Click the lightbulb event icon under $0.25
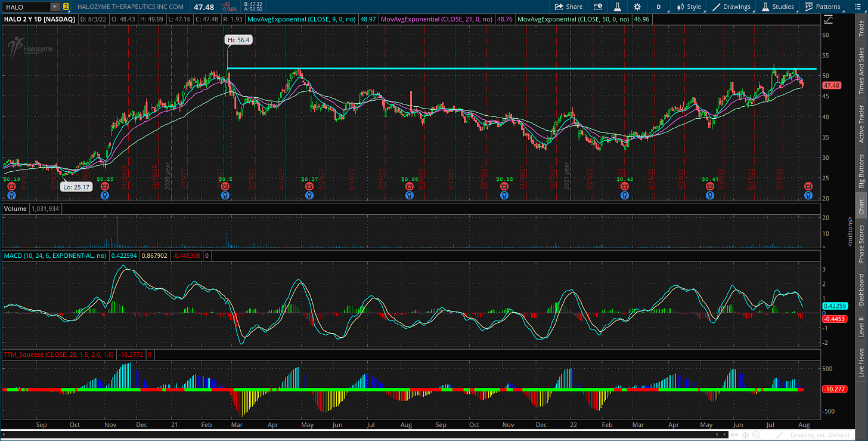Image resolution: width=868 pixels, height=441 pixels. coord(105,195)
